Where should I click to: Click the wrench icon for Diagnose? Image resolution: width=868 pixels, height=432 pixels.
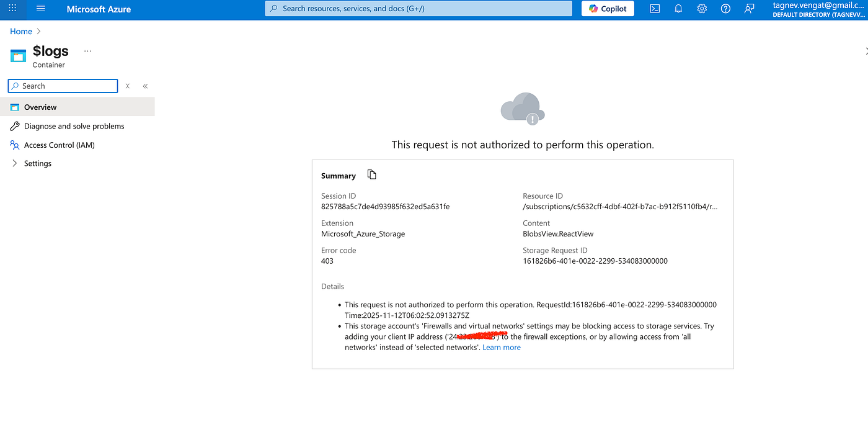15,126
